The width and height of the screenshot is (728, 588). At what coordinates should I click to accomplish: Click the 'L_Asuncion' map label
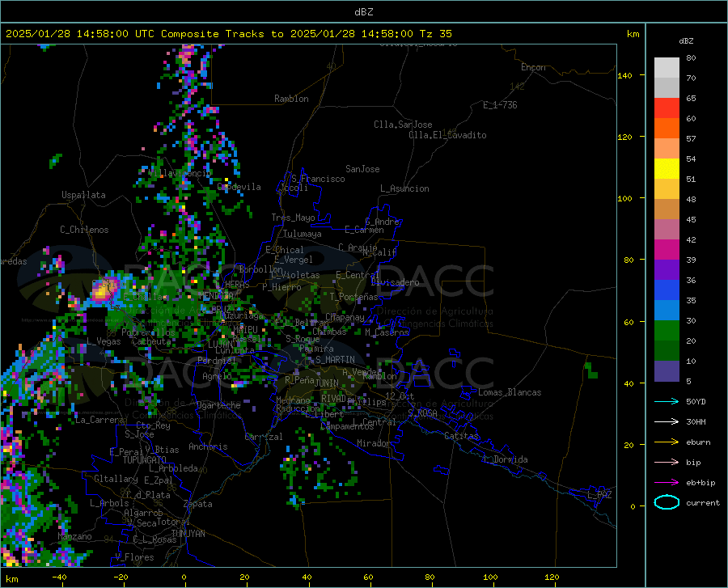(404, 188)
